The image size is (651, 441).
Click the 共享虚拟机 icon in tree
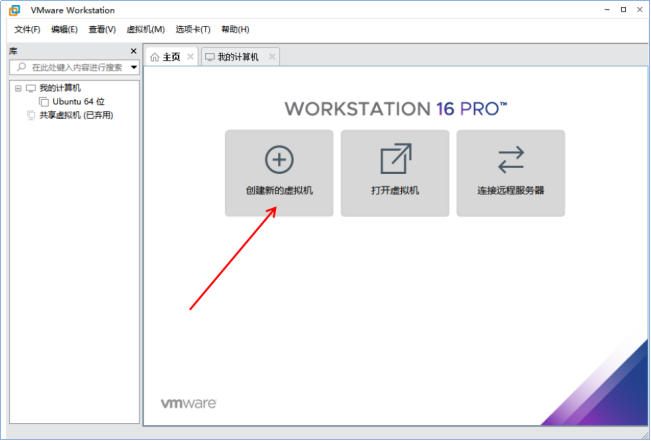(31, 115)
